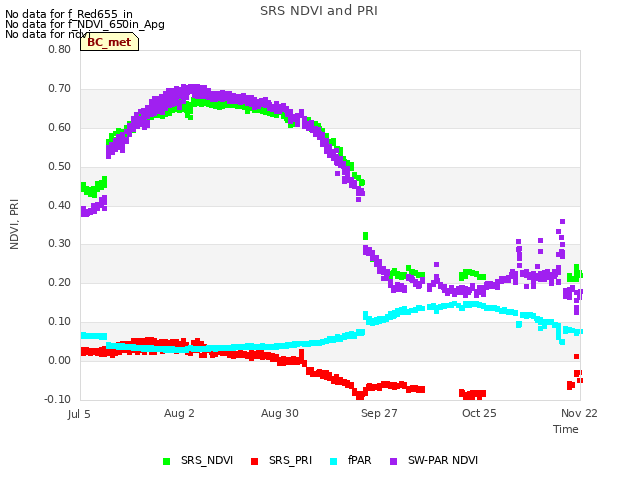Click the red SRS_PRI legend swatch
Screen dimensions: 640x480
pos(254,461)
